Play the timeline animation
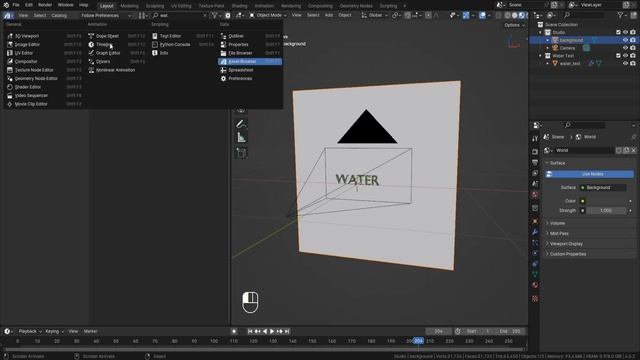Viewport: 640px width, 360px height. point(272,331)
